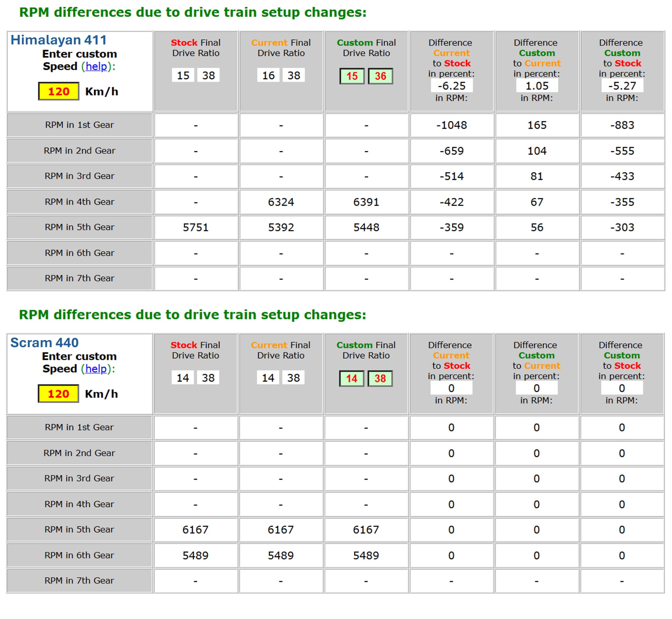Click the 5448 custom RPM value
Screen dimensions: 672x619
(x=366, y=228)
